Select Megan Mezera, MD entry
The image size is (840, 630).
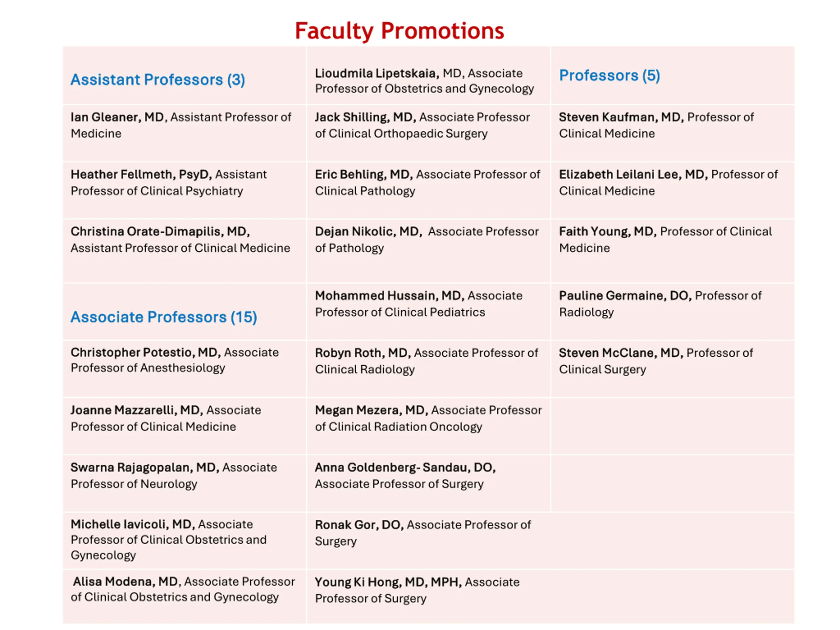tap(428, 418)
